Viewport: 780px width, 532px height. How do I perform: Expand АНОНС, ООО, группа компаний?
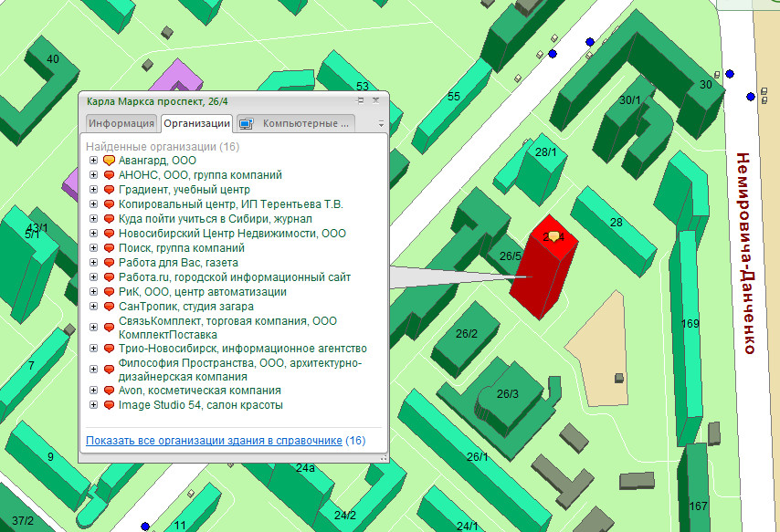93,174
